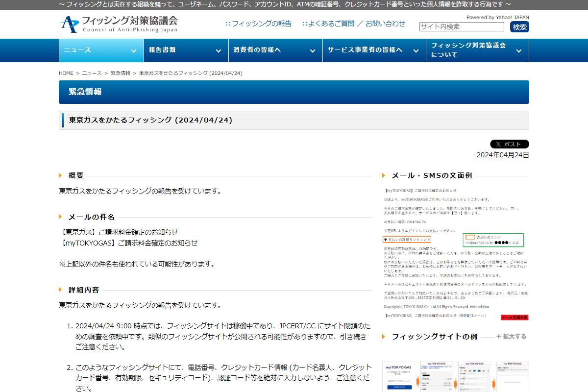The width and height of the screenshot is (588, 392).
Task: Open the メール文面の例 sample image
Action: pos(456,253)
